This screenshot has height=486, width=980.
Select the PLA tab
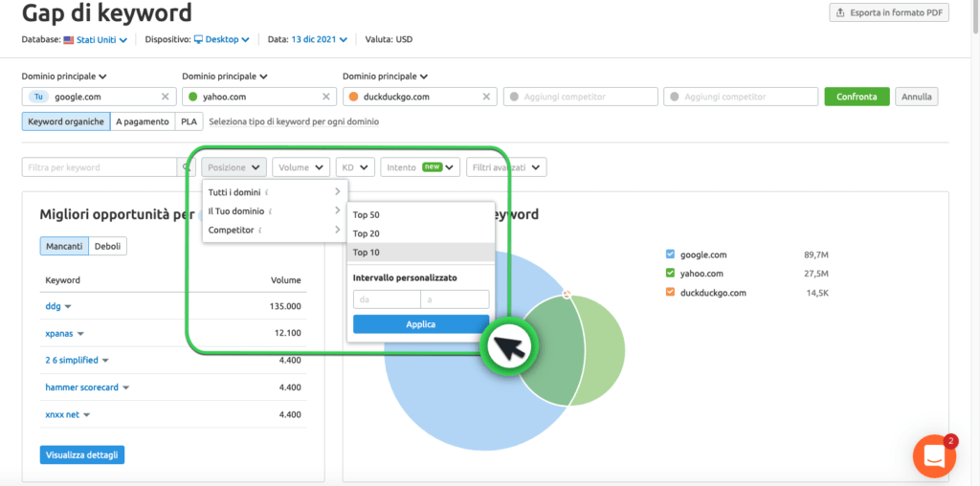click(189, 121)
